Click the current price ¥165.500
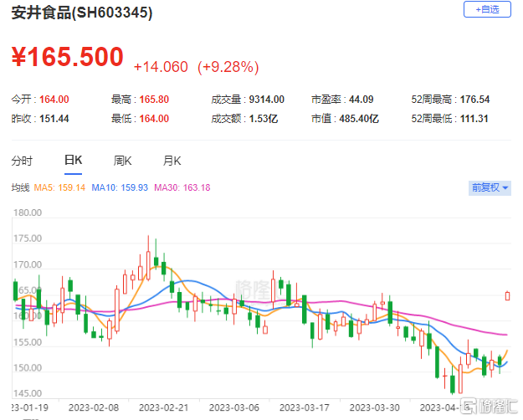 coord(68,57)
